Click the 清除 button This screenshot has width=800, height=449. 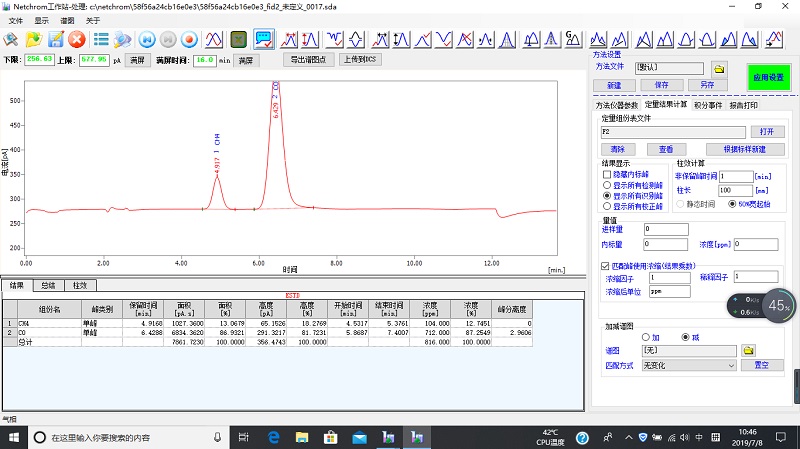pos(618,149)
